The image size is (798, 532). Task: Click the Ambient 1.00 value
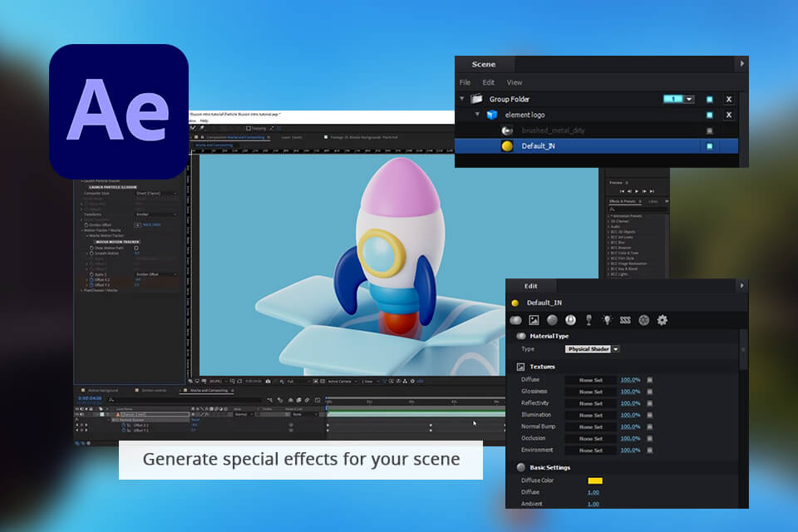click(x=593, y=504)
